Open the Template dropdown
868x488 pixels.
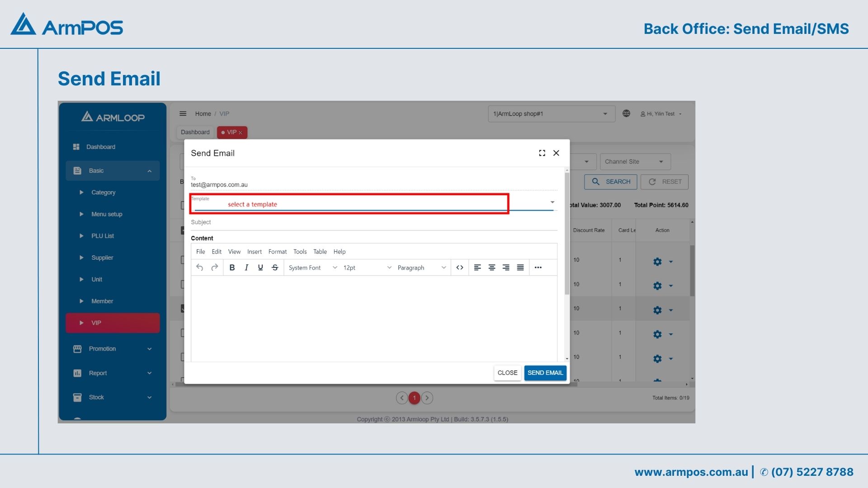click(x=552, y=202)
